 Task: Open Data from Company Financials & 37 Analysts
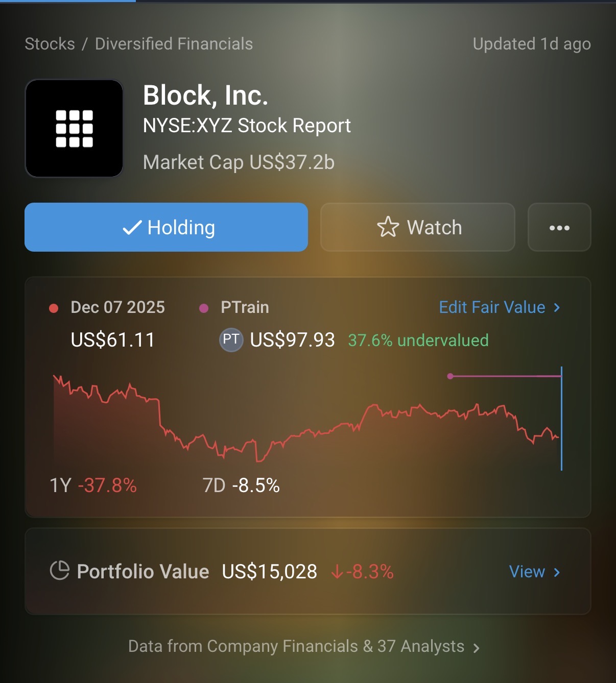click(x=296, y=646)
